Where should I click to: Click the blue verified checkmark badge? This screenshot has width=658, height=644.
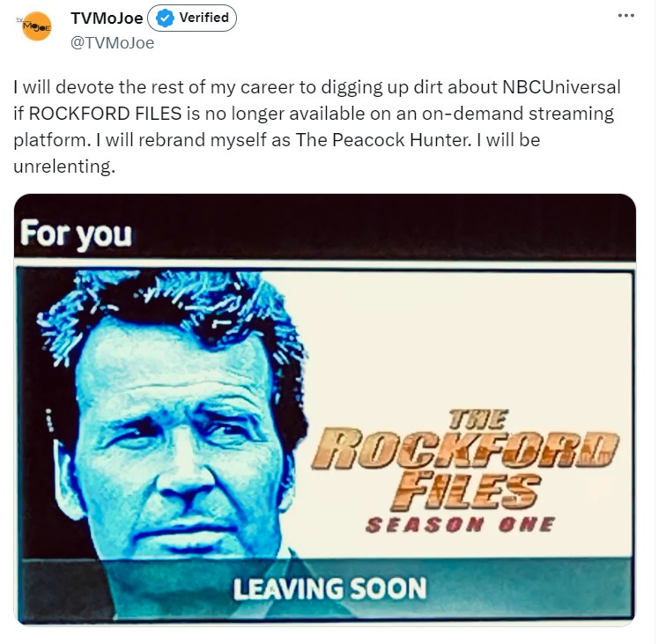166,18
